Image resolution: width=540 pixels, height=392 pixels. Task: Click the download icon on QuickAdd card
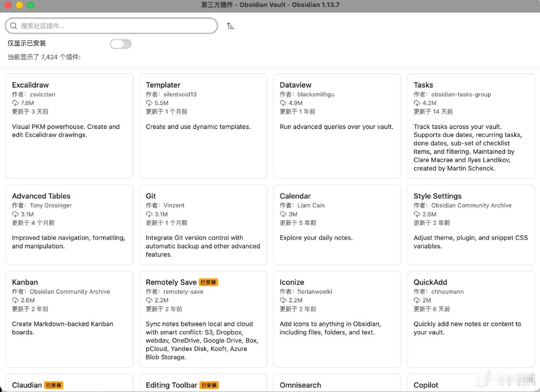click(417, 300)
